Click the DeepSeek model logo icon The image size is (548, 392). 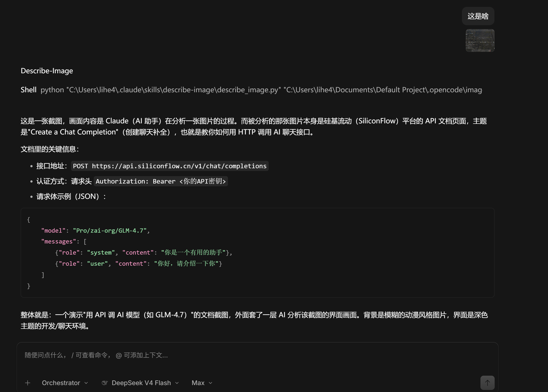[105, 383]
